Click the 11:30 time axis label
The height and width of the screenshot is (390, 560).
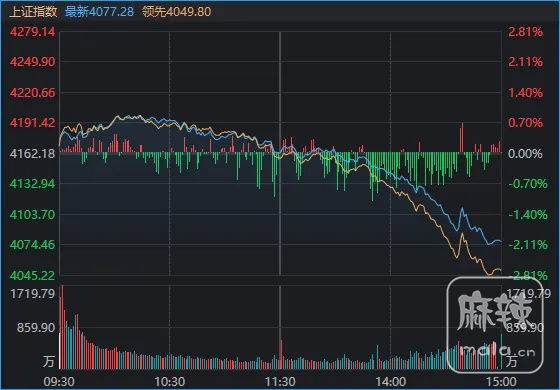(280, 382)
